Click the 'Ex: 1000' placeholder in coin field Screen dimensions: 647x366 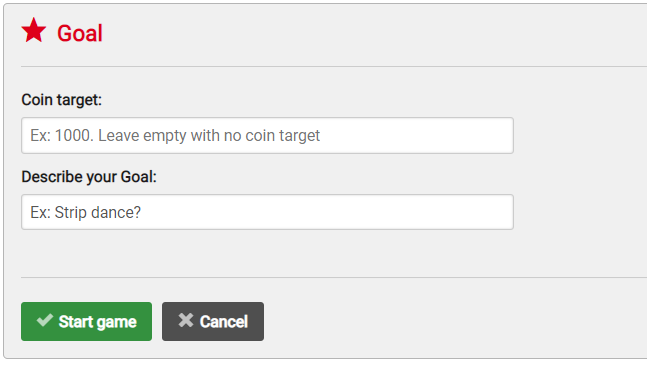point(61,135)
